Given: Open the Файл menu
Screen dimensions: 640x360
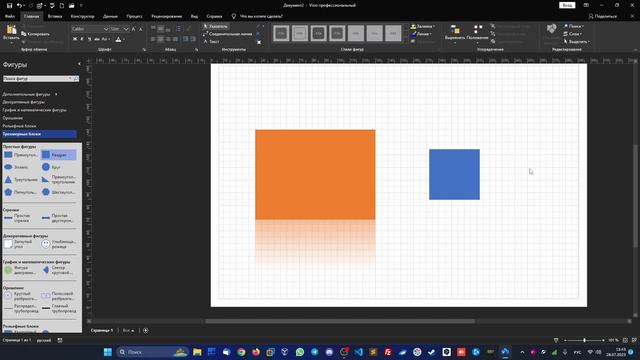Looking at the screenshot, I should pyautogui.click(x=10, y=16).
